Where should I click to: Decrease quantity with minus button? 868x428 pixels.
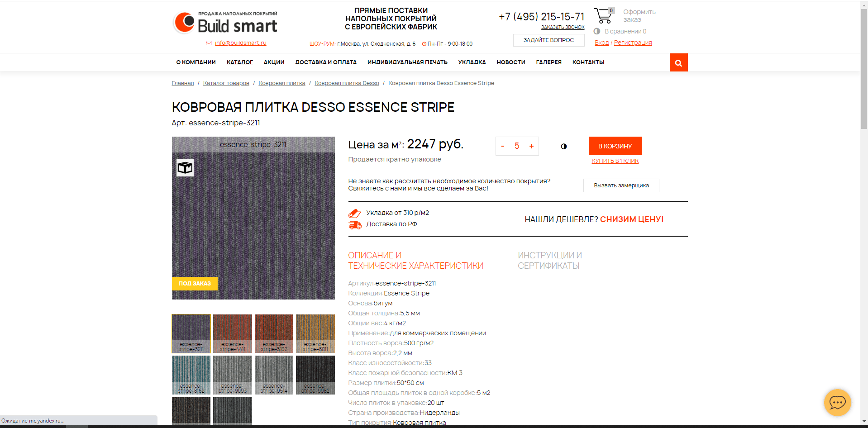[502, 146]
